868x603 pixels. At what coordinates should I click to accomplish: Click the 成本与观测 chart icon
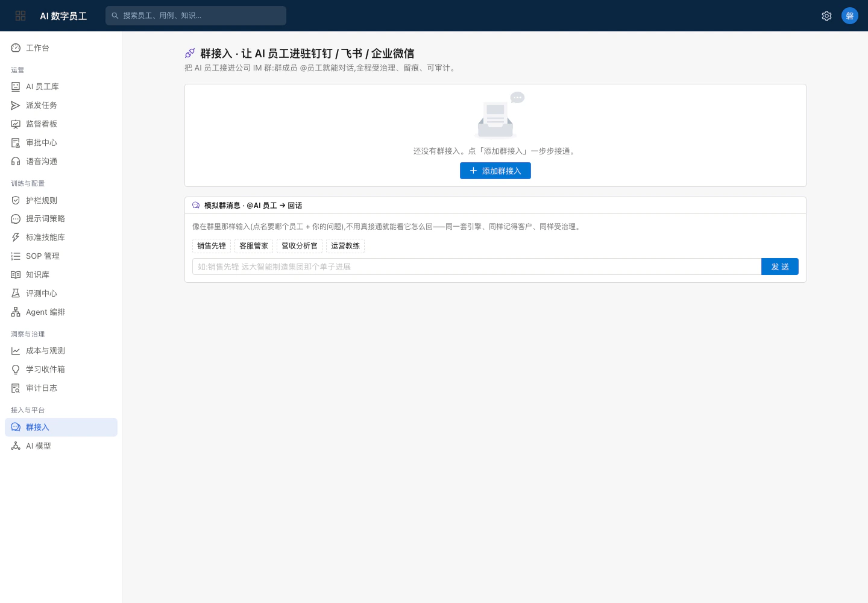(16, 351)
